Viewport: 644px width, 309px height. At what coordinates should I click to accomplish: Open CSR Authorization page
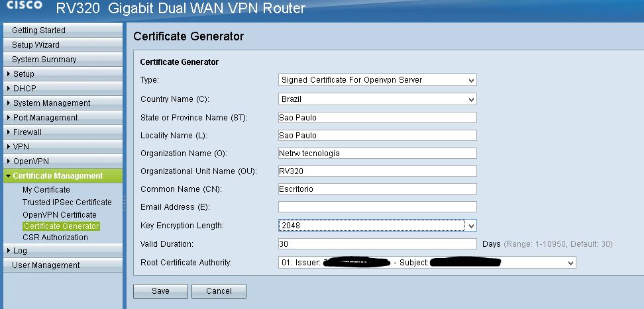coord(55,237)
